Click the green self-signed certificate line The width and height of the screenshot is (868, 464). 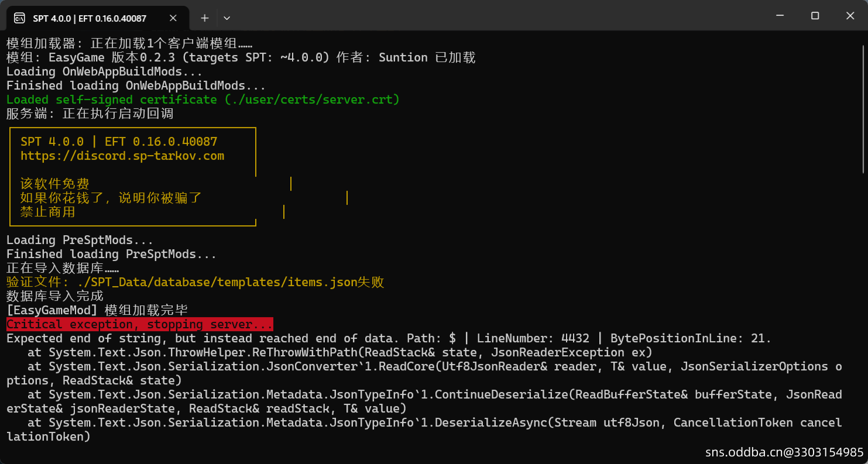203,100
